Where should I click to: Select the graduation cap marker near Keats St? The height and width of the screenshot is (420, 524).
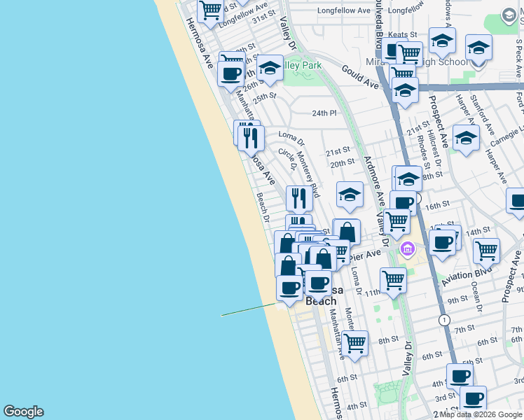[x=443, y=41]
